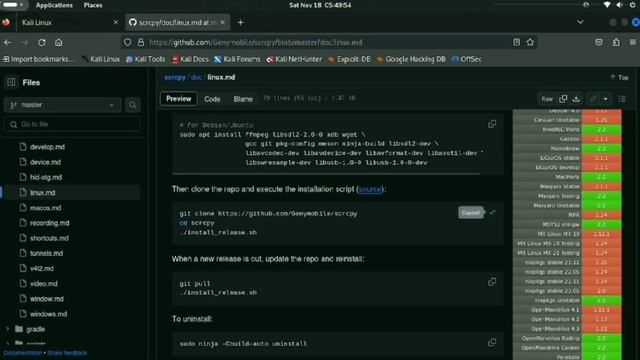Open the document outline list icon
640x360 pixels.
click(622, 99)
